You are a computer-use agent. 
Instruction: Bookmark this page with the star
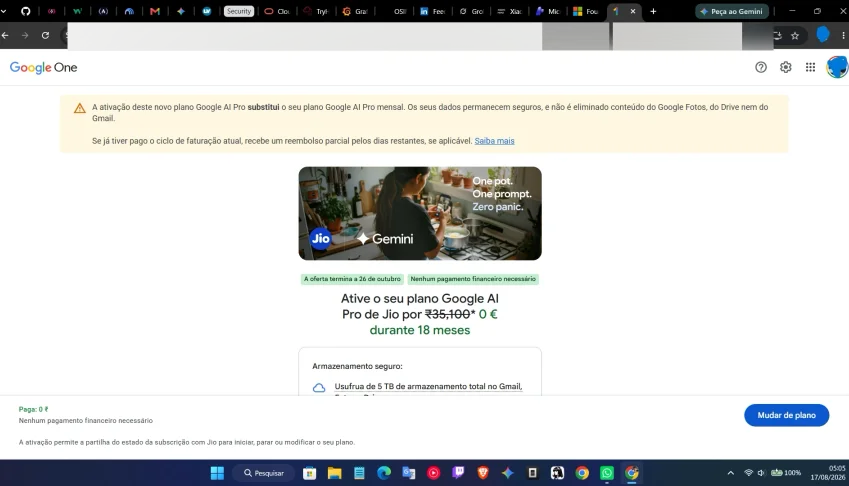tap(795, 36)
